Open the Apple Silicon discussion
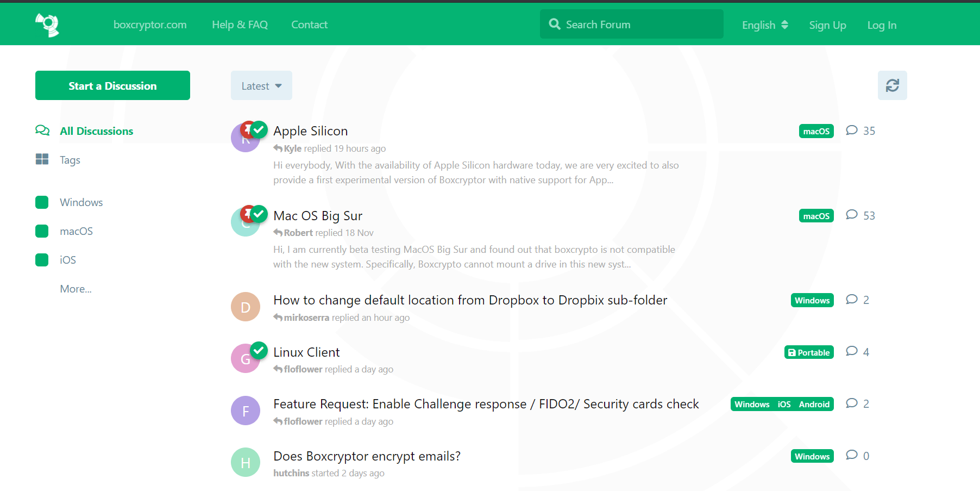 tap(310, 131)
